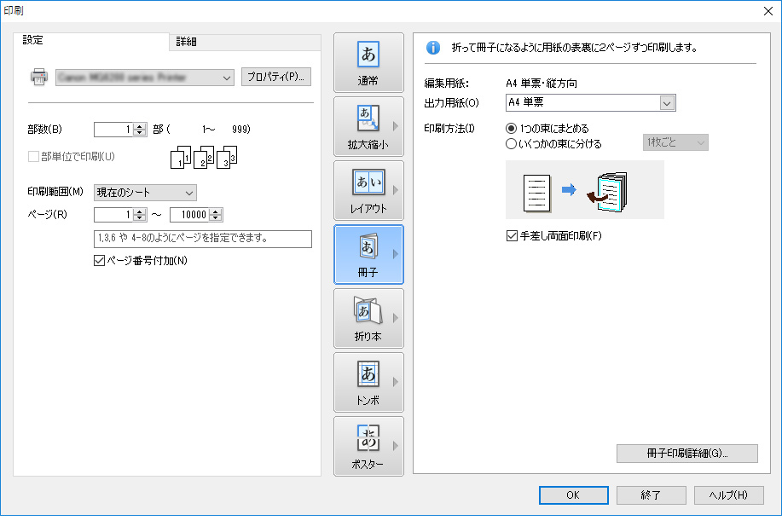Click the page range specification text field
This screenshot has width=782, height=532.
pos(202,239)
